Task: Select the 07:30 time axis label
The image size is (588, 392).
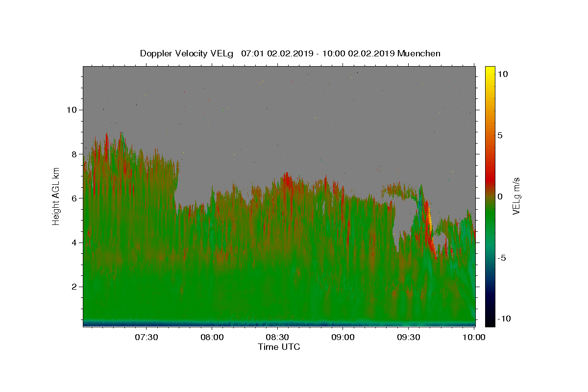Action: pyautogui.click(x=147, y=337)
